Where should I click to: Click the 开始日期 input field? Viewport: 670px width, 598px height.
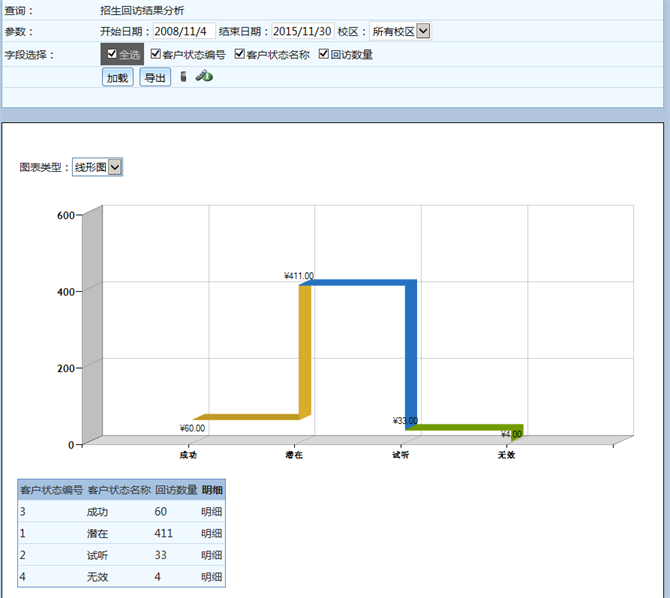pyautogui.click(x=184, y=31)
